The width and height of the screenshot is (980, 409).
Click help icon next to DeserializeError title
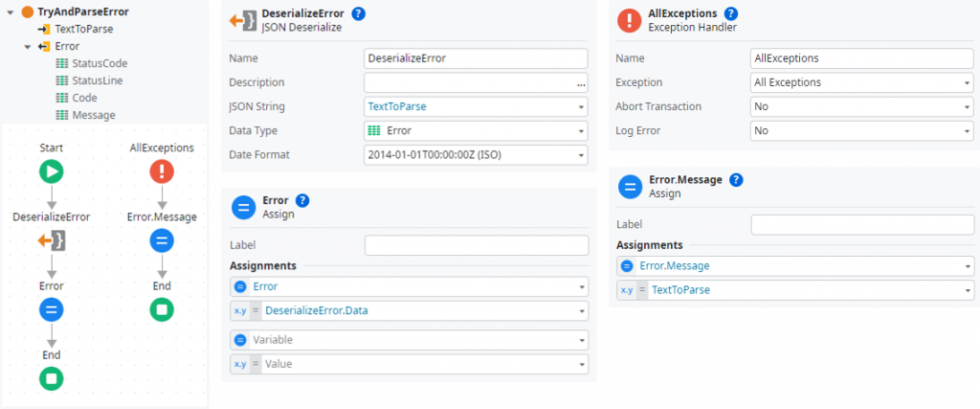click(x=359, y=13)
